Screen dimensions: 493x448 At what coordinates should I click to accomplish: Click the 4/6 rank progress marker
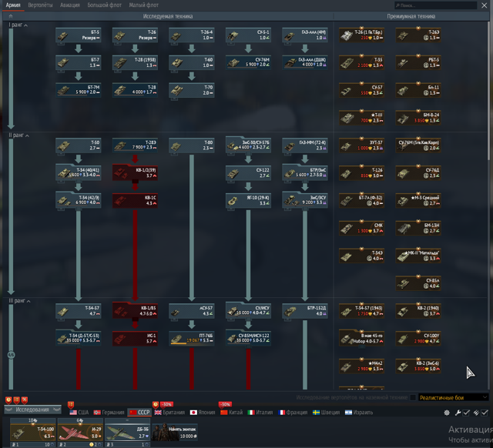pos(11,355)
